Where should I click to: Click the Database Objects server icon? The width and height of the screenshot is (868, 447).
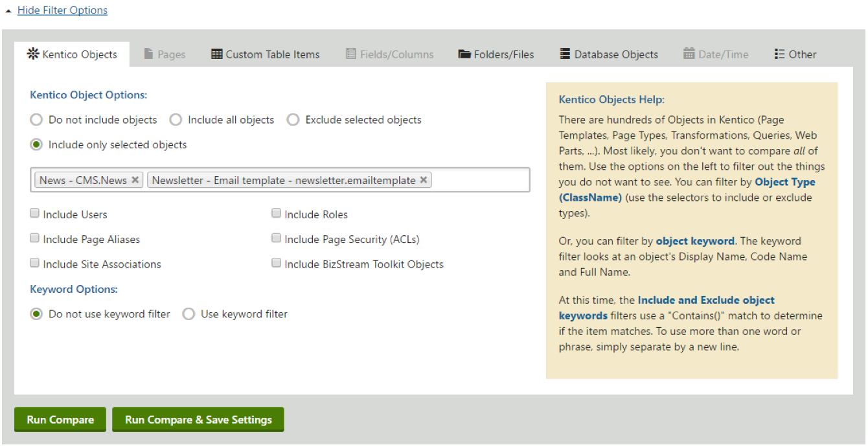tap(565, 54)
